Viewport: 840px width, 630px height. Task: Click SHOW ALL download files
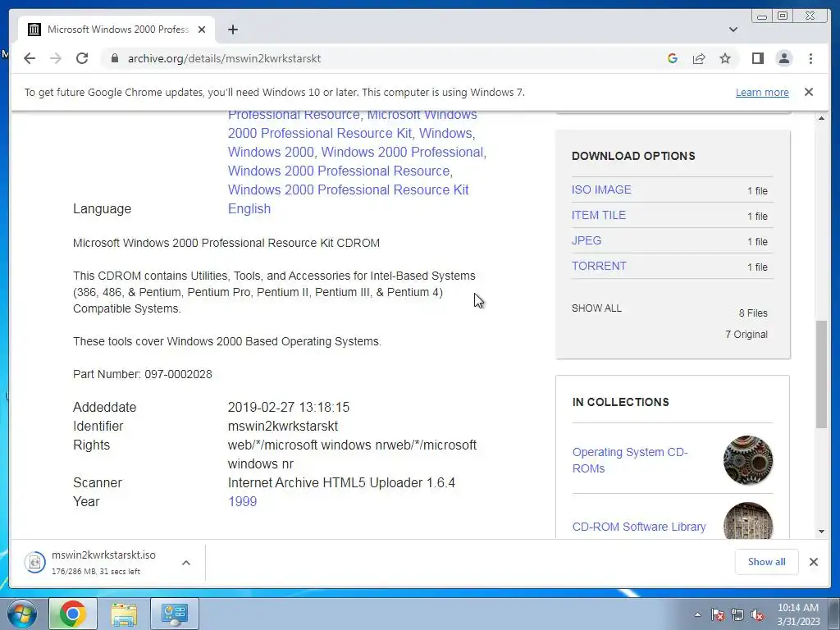[596, 308]
